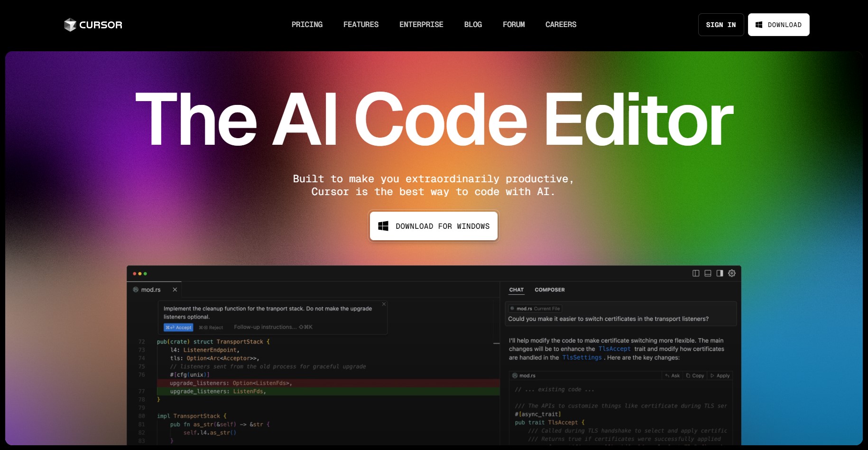868x450 pixels.
Task: Click the chat question input text
Action: [x=608, y=319]
